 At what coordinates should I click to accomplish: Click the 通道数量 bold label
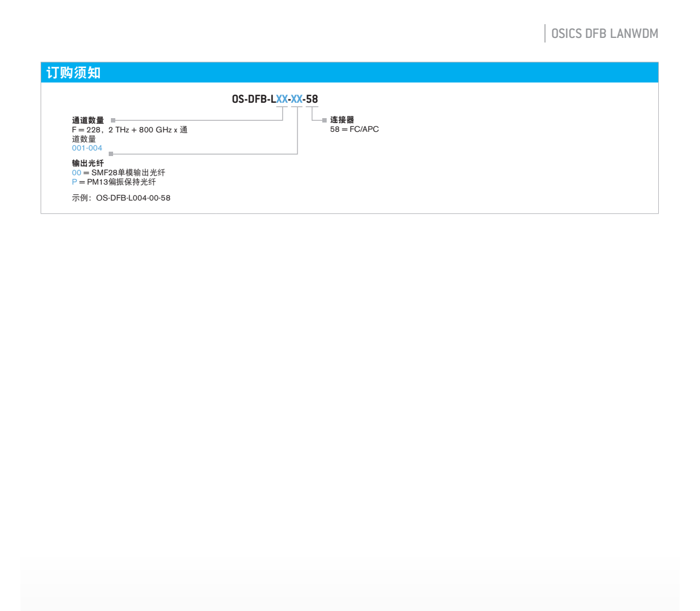[88, 120]
